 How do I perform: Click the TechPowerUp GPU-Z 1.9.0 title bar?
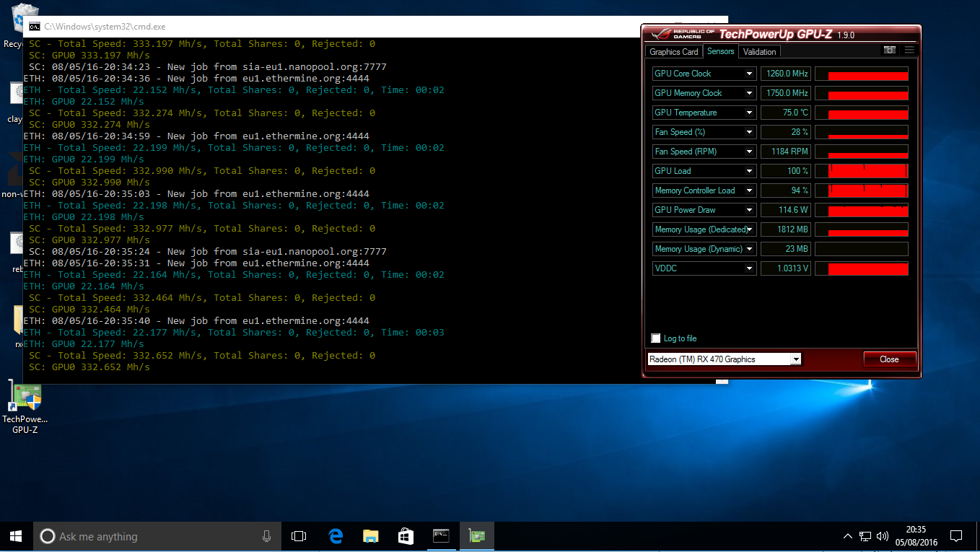782,34
